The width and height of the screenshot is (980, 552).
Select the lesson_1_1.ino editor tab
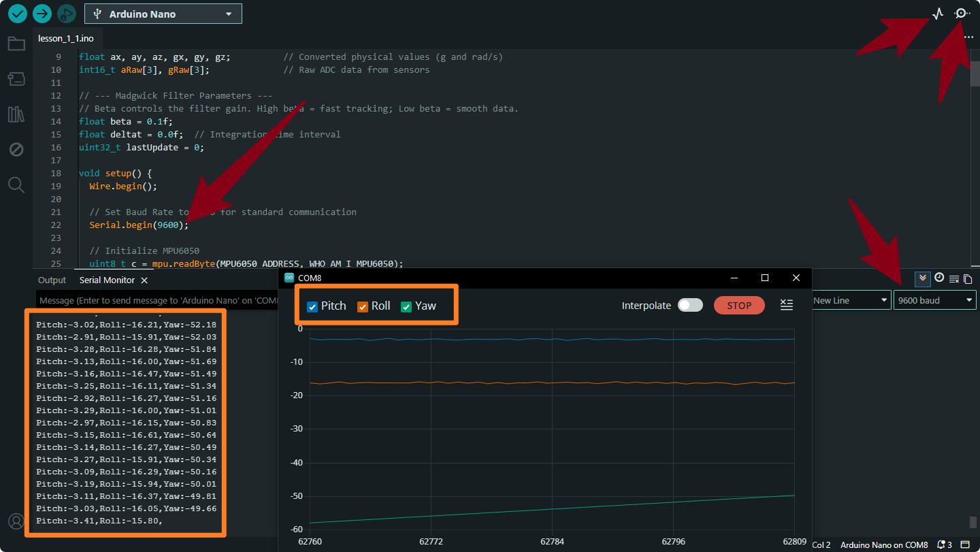pyautogui.click(x=66, y=38)
